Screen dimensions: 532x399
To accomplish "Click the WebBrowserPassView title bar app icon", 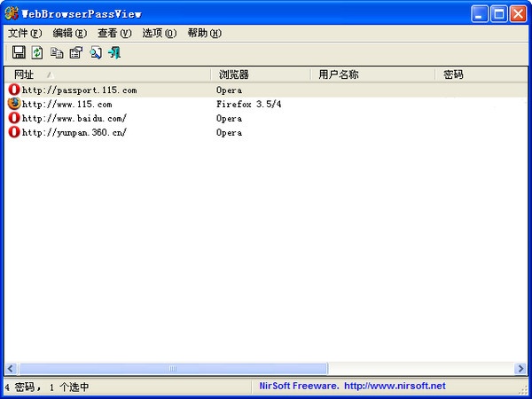I will pos(12,13).
